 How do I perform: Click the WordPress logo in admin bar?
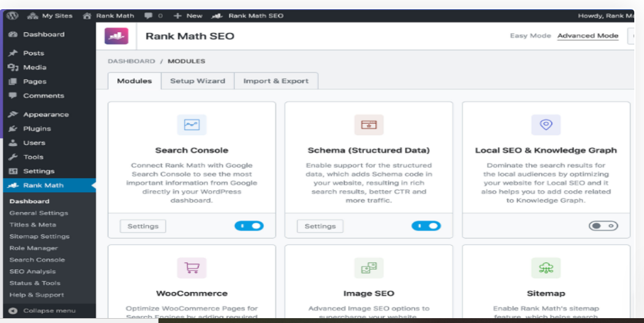pyautogui.click(x=12, y=15)
